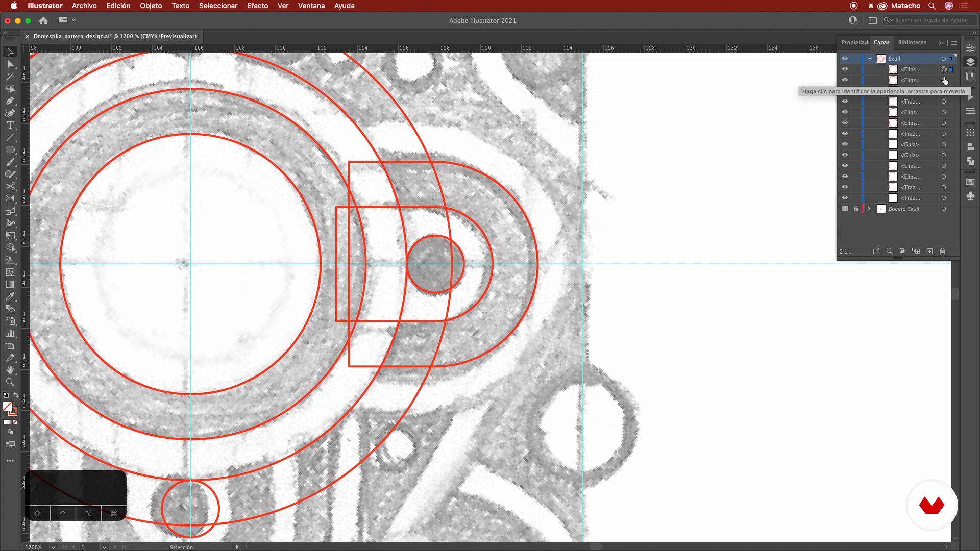The height and width of the screenshot is (551, 980).
Task: Collapse the Skull layer chevron
Action: click(x=870, y=58)
